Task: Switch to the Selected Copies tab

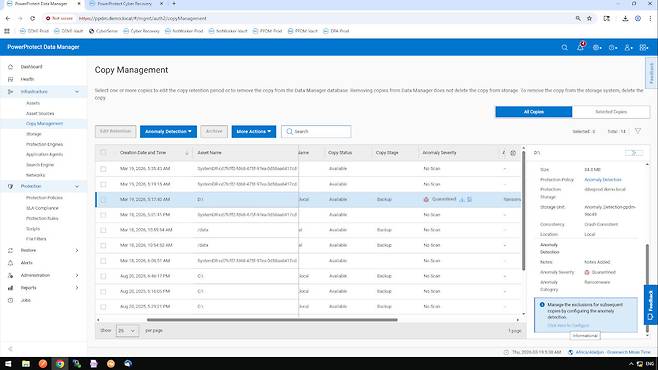Action: [x=611, y=112]
